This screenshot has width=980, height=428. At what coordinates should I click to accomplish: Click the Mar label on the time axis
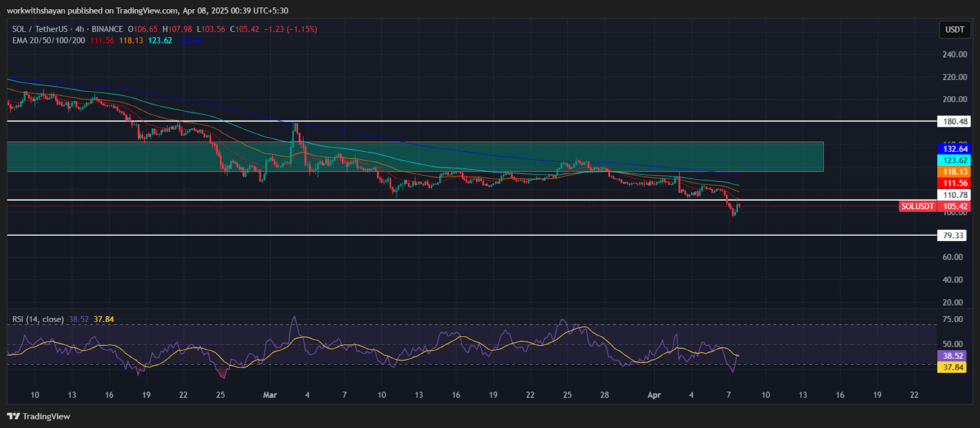(269, 395)
